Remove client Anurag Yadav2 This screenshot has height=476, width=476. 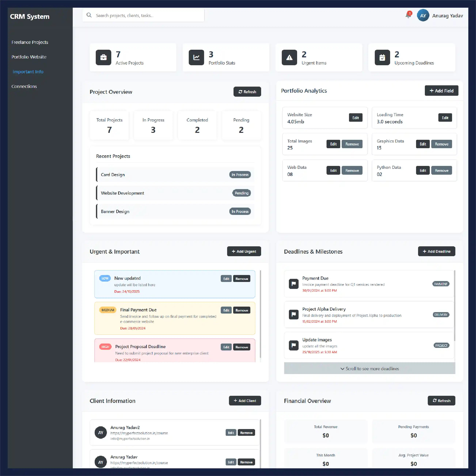tap(246, 433)
